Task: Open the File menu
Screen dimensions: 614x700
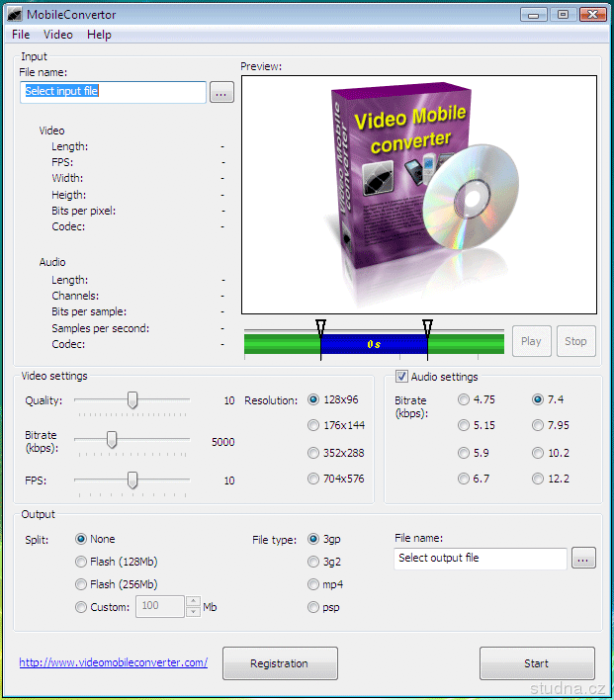Action: click(21, 35)
